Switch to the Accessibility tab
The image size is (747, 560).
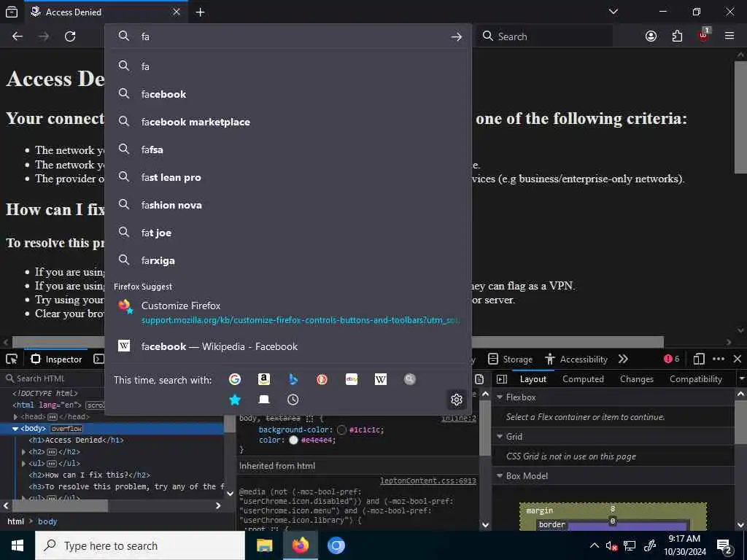point(576,359)
